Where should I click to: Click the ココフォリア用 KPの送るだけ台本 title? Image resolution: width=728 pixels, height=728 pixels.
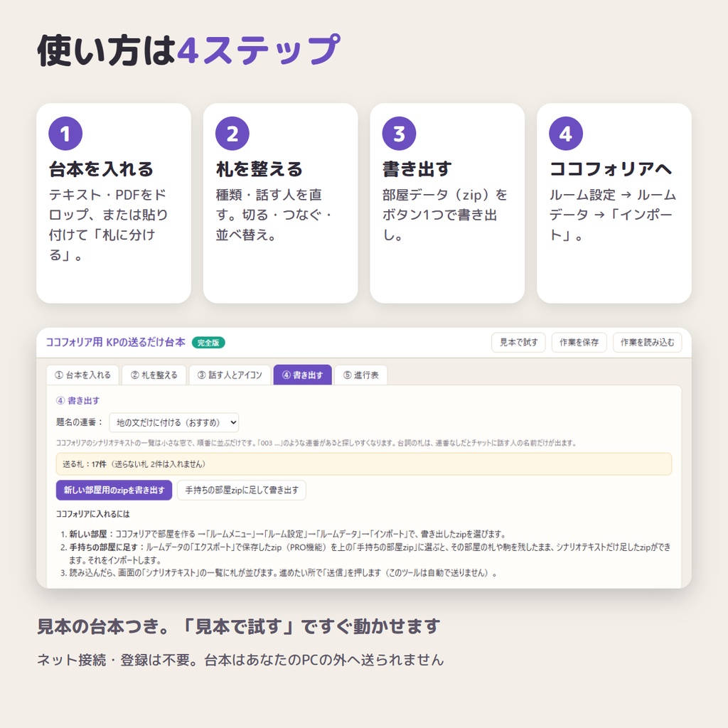(116, 342)
